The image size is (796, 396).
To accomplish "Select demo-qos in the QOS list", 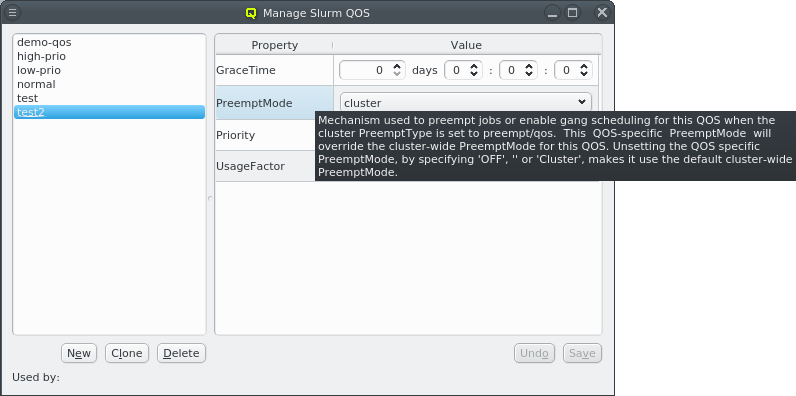I will click(x=109, y=42).
